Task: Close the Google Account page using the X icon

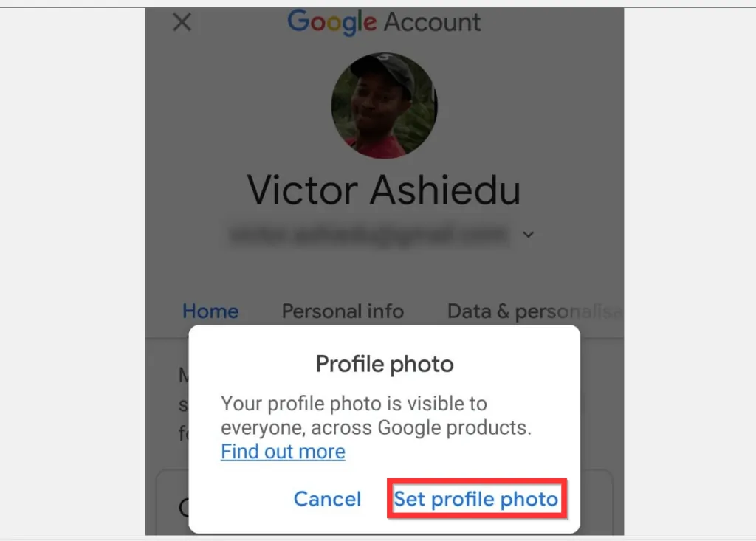Action: tap(182, 22)
